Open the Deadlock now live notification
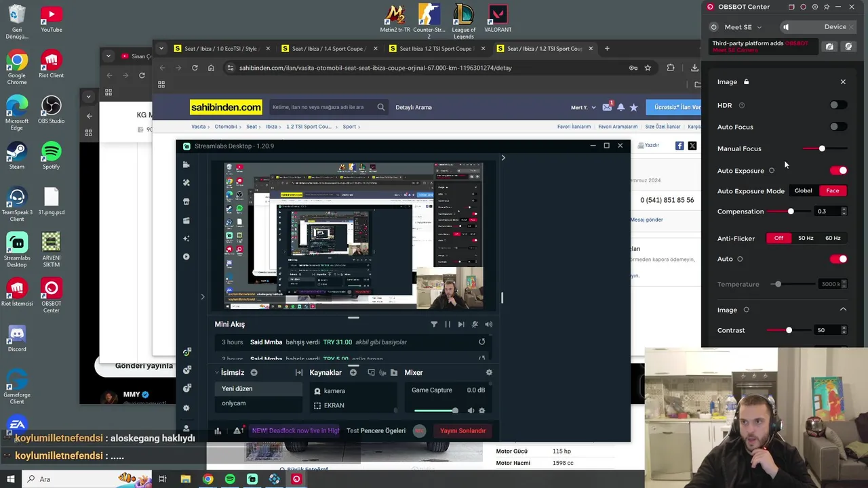Image resolution: width=868 pixels, height=488 pixels. click(295, 430)
